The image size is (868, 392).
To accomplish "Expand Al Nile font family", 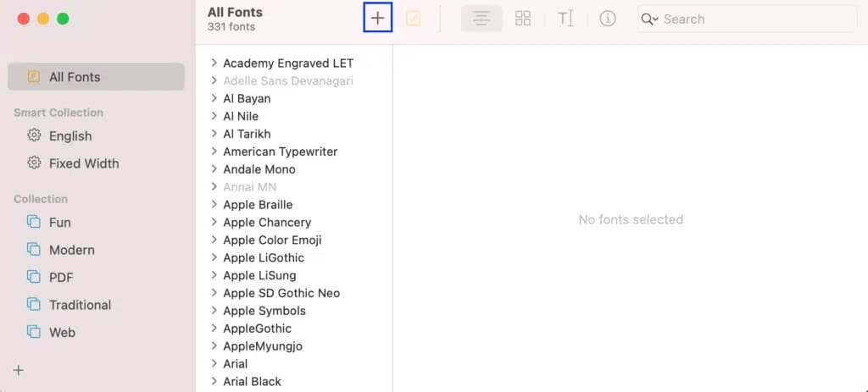I will tap(214, 116).
